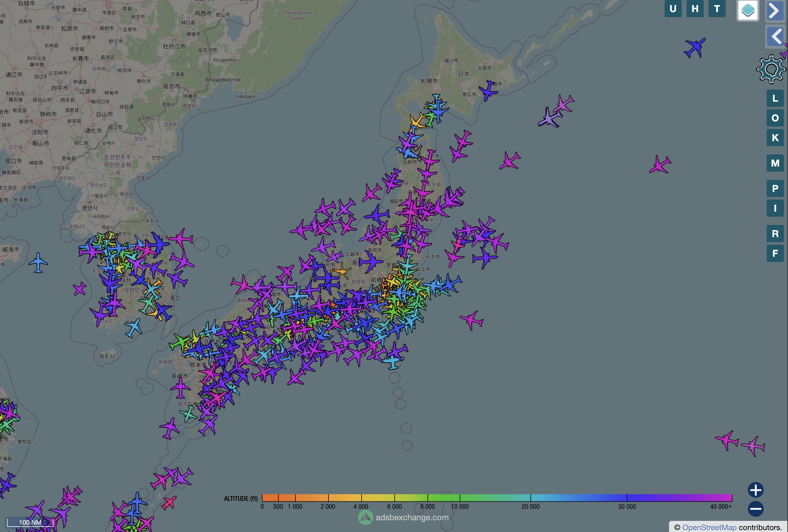The height and width of the screenshot is (532, 788).
Task: Click the 평양시 city label
Action: (89, 208)
